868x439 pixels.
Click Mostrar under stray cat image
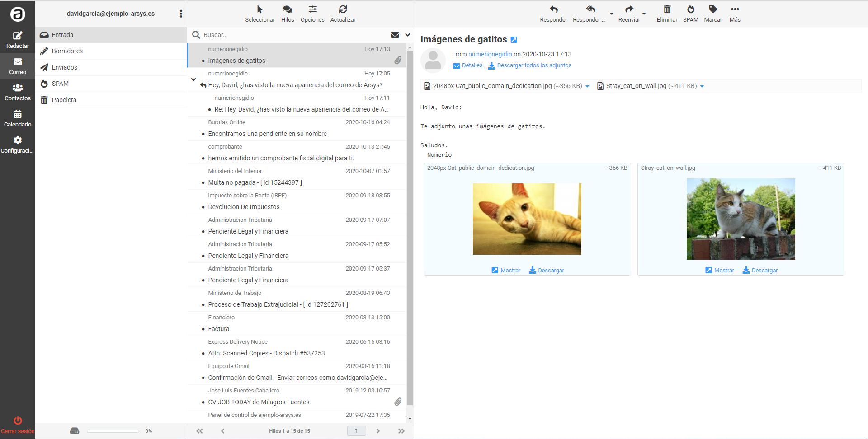[720, 270]
